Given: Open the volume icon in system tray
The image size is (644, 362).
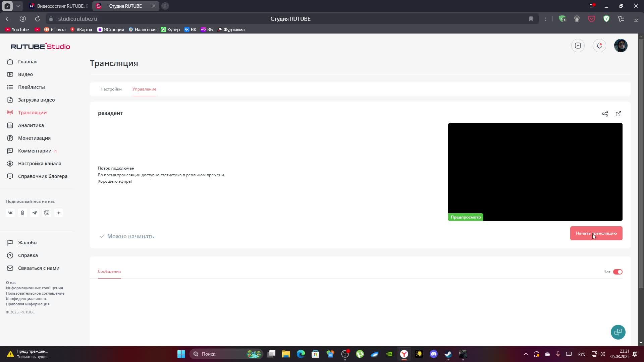Looking at the screenshot, I should (x=602, y=354).
